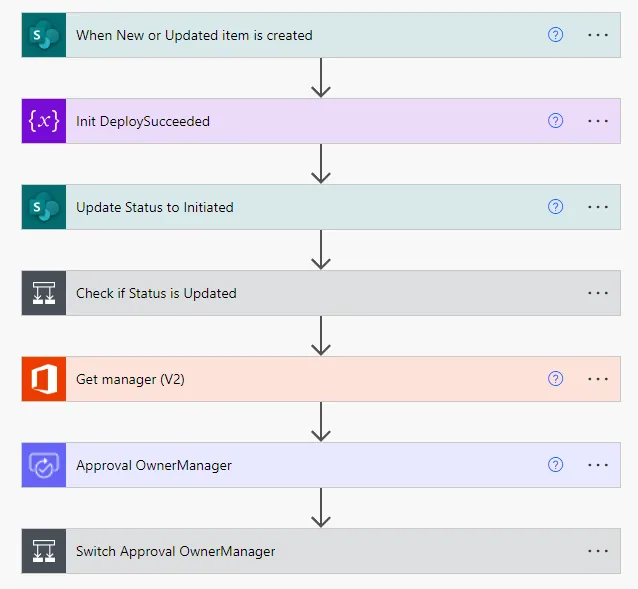
Task: Open the ellipsis menu for Init DeploySucceeded
Action: coord(598,121)
